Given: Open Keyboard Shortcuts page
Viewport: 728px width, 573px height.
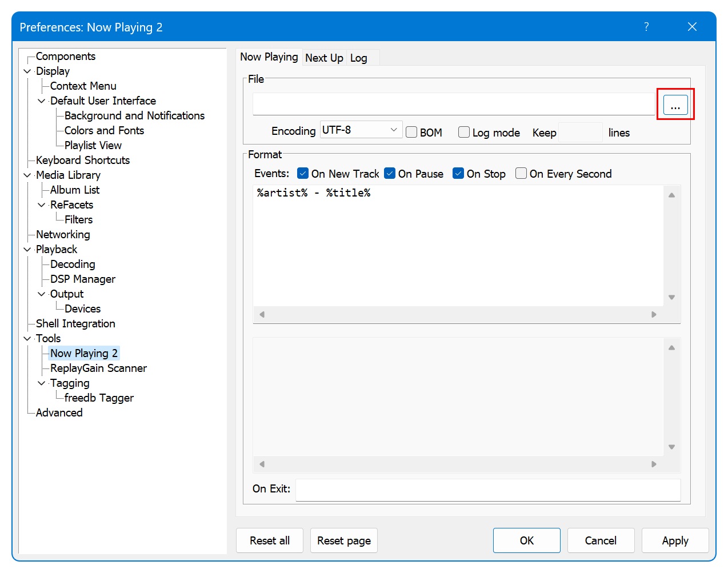Looking at the screenshot, I should tap(83, 160).
